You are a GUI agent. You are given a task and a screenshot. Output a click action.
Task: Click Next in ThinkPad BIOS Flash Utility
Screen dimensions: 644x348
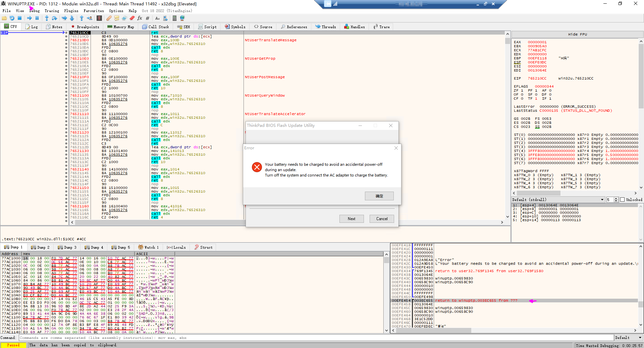(352, 219)
